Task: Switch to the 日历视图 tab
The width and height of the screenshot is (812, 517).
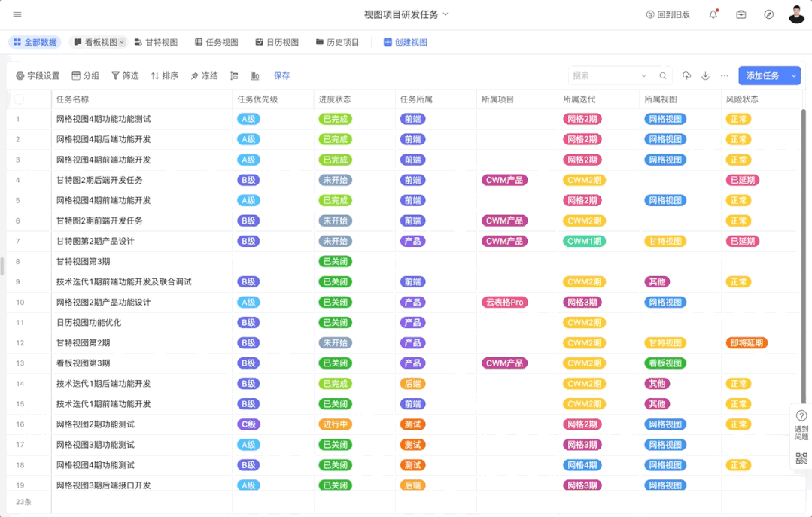Action: 277,43
